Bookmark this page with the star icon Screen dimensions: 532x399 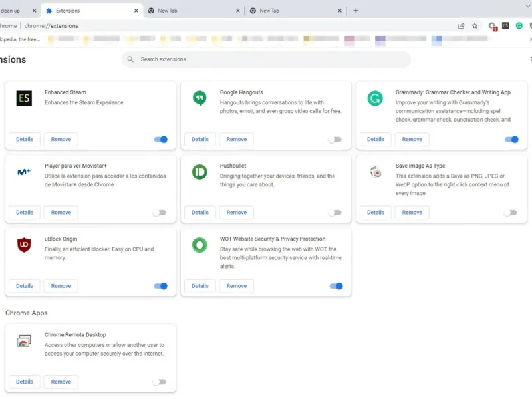(x=475, y=26)
